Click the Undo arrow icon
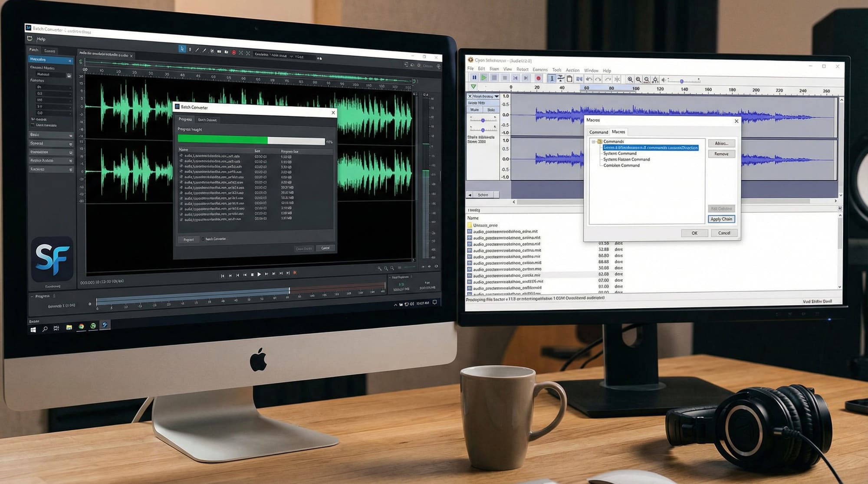Viewport: 868px width, 484px height. point(589,79)
